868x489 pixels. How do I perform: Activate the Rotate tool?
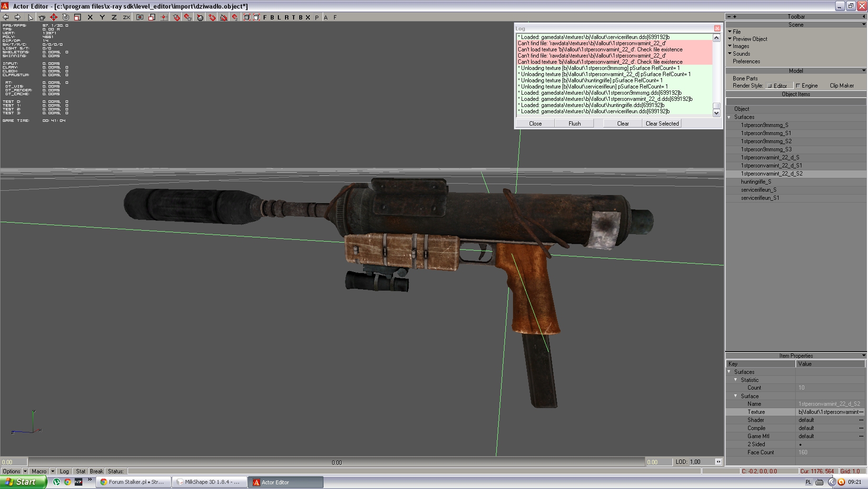66,17
